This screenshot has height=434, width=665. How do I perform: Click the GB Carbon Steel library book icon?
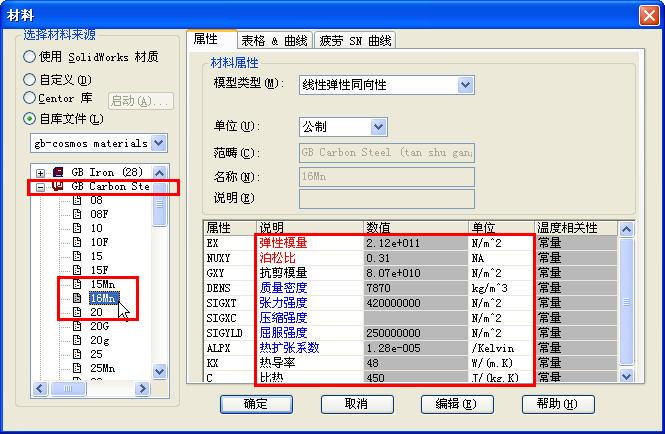coord(58,186)
